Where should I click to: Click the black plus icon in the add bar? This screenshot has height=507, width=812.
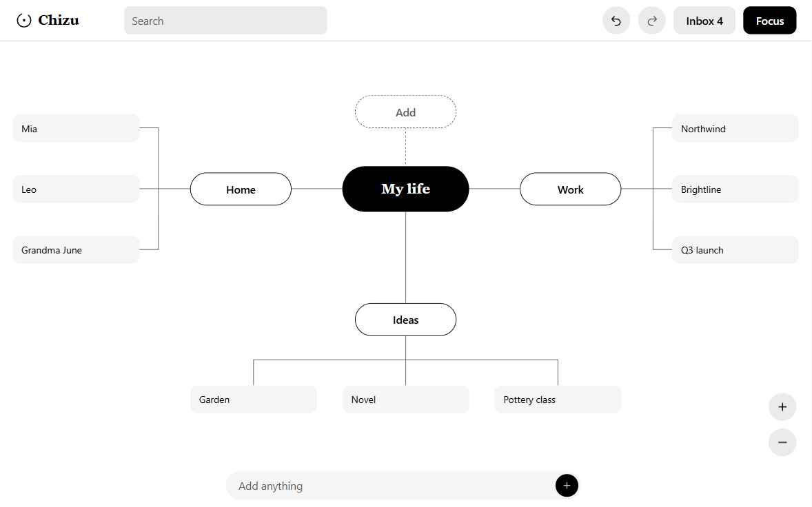click(567, 485)
